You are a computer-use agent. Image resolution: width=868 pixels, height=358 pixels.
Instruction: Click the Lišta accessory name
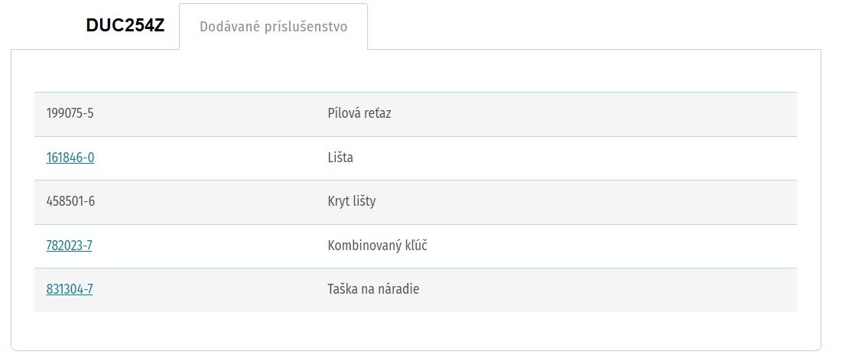340,158
